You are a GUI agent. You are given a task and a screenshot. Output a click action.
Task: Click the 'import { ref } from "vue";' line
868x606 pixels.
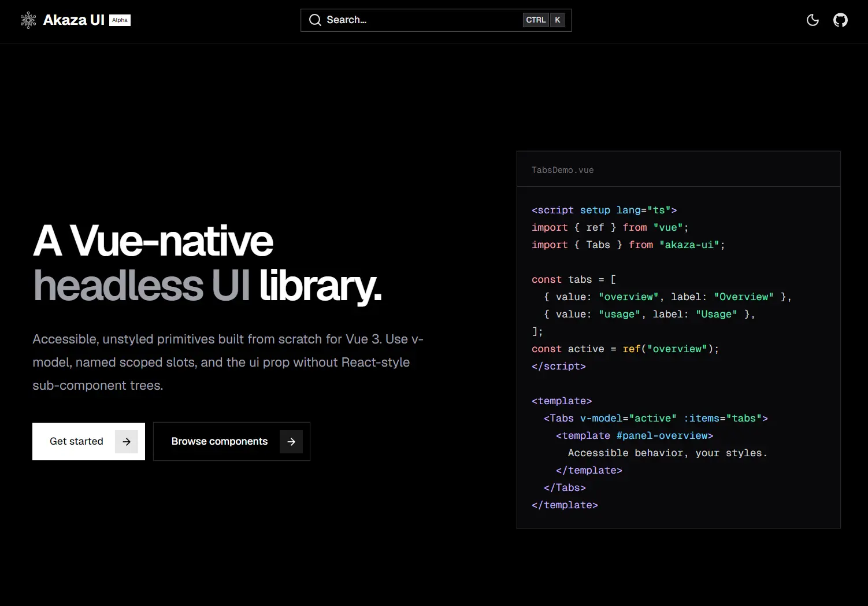tap(610, 228)
